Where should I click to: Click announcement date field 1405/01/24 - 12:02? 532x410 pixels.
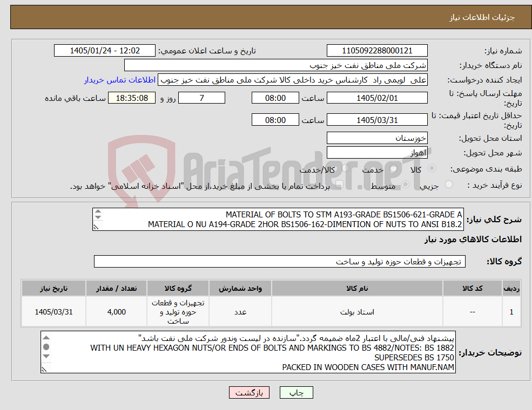(104, 51)
